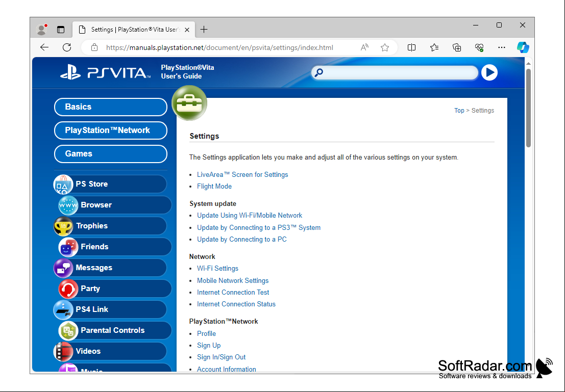Image resolution: width=565 pixels, height=392 pixels.
Task: Open Internet Connection Status link
Action: 236,304
